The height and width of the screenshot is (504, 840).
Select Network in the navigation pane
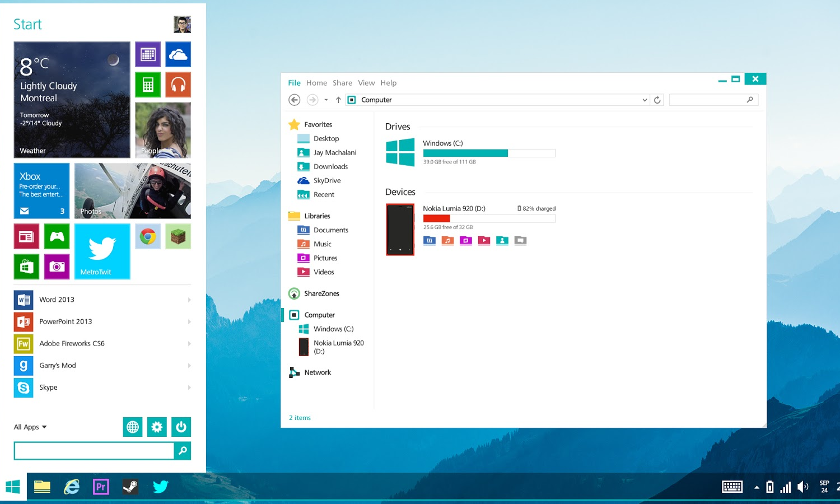(318, 372)
